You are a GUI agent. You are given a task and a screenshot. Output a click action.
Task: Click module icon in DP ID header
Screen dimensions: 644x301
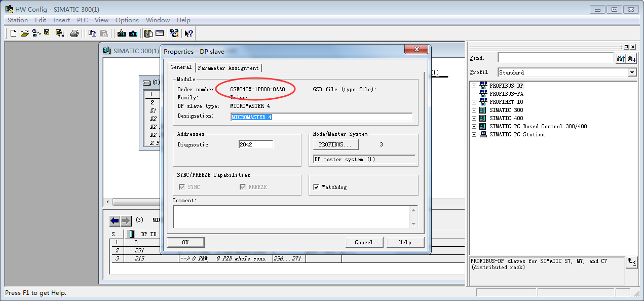tap(132, 234)
